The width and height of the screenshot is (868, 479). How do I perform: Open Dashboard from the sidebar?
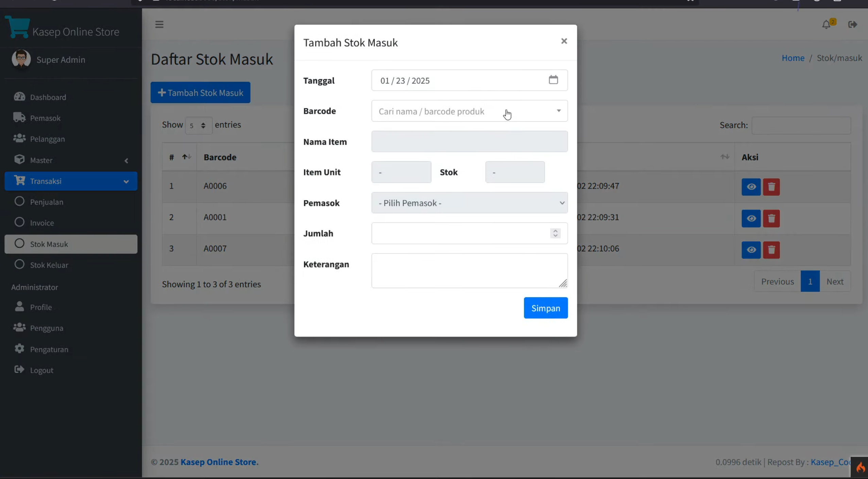coord(71,97)
